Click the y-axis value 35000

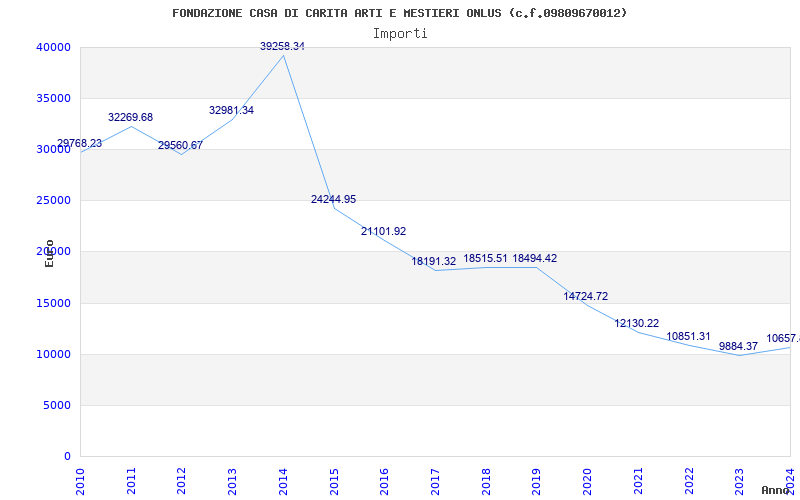(x=53, y=98)
